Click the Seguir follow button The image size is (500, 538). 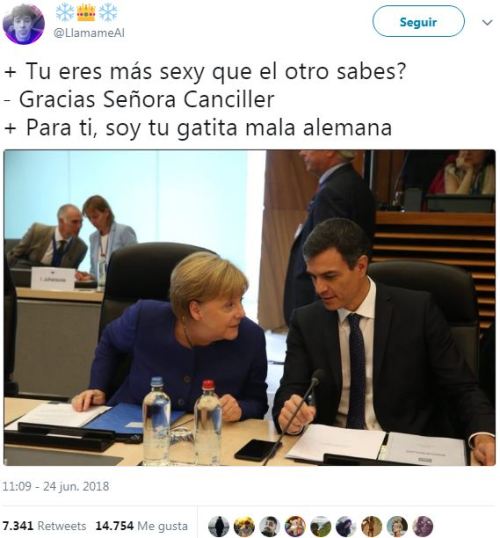[x=418, y=22]
